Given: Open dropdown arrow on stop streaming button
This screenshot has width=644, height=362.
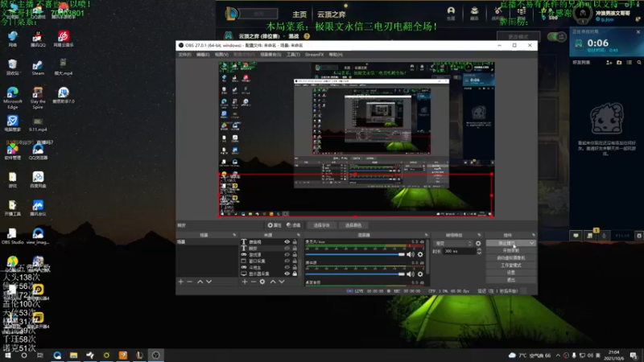Looking at the screenshot, I should tap(532, 244).
